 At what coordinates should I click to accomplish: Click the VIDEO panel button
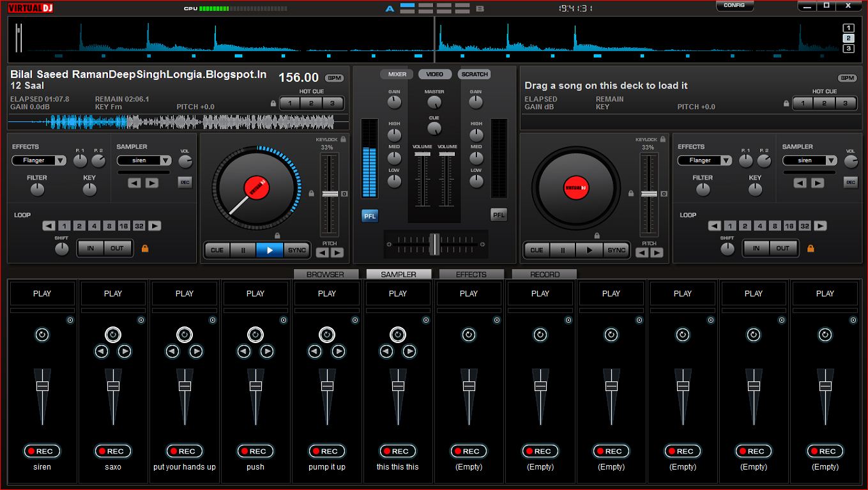coord(435,74)
